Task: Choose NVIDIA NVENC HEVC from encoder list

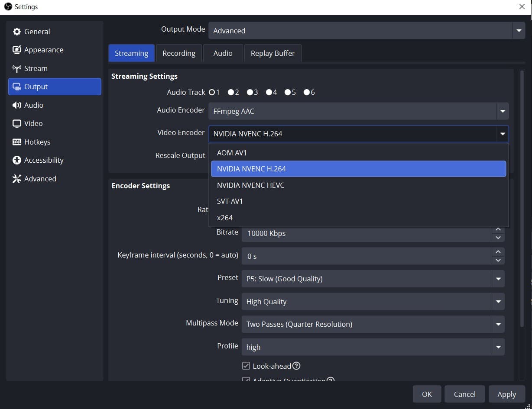Action: click(358, 185)
